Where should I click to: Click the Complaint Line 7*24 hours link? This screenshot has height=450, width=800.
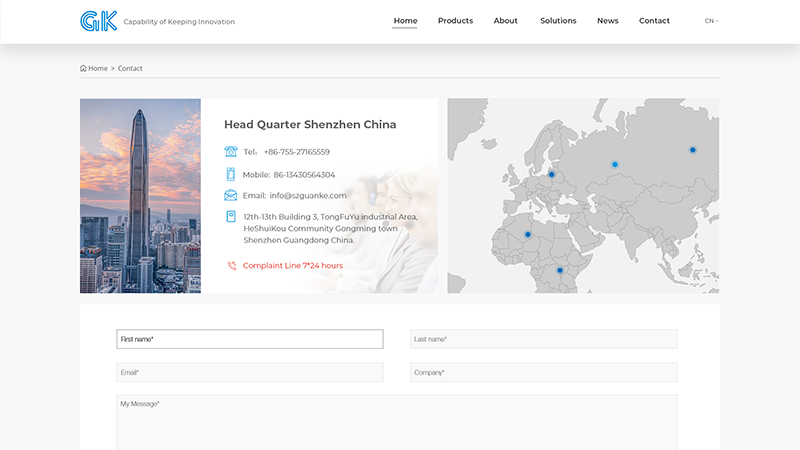click(293, 265)
